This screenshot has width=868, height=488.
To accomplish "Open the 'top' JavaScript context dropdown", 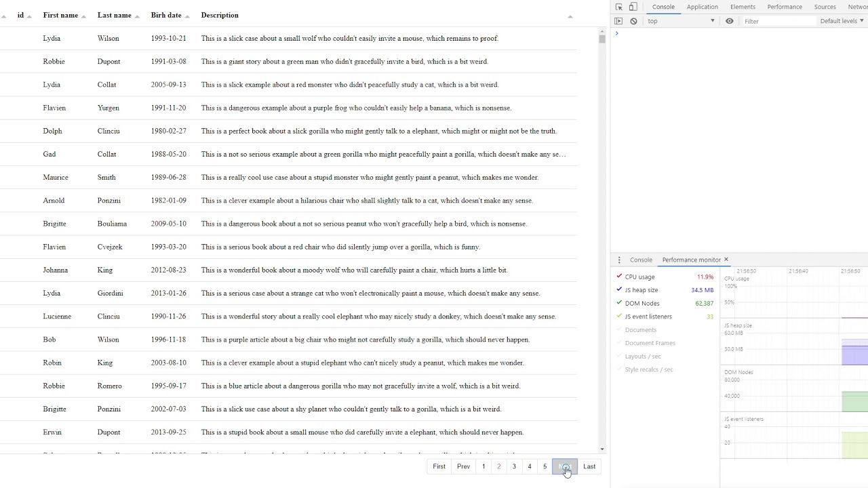I will point(681,21).
